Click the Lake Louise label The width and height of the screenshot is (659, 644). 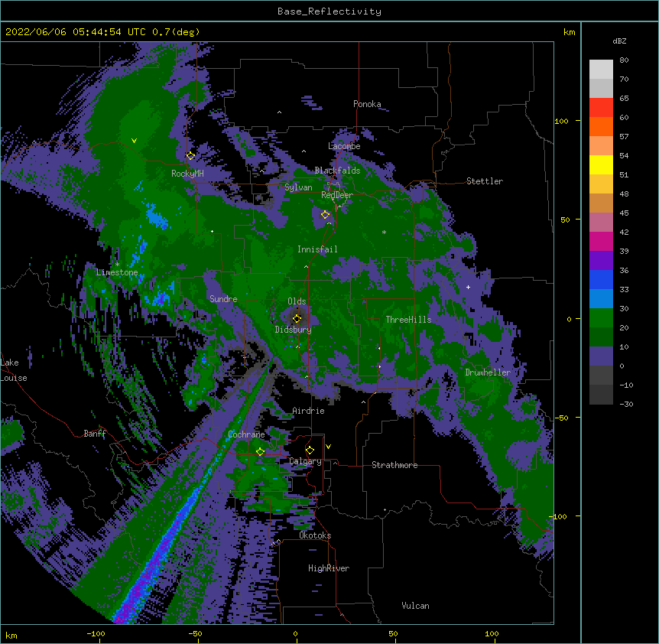click(14, 370)
